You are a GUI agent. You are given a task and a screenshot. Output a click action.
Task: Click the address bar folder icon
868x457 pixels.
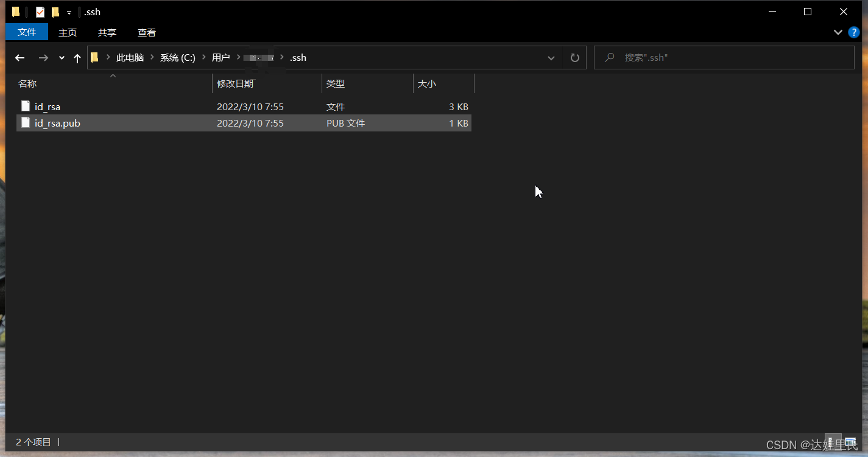pos(94,57)
